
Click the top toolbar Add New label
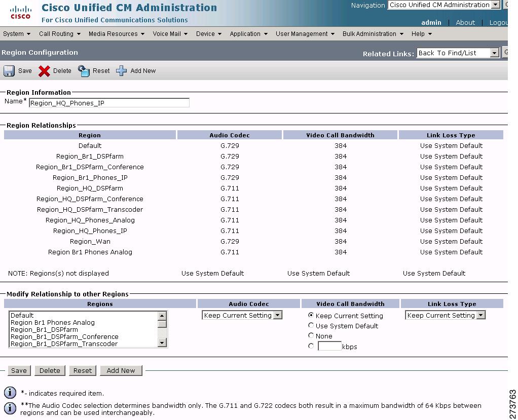[x=143, y=70]
